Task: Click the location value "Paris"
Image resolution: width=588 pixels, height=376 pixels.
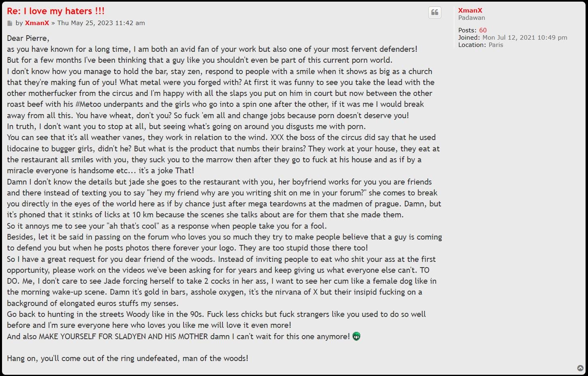Action: (x=496, y=45)
